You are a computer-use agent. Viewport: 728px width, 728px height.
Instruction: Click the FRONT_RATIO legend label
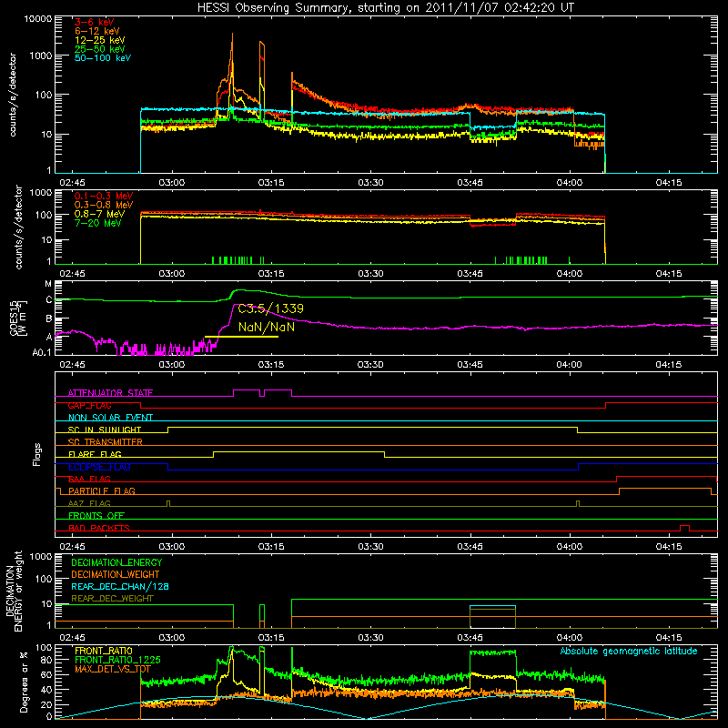(104, 651)
